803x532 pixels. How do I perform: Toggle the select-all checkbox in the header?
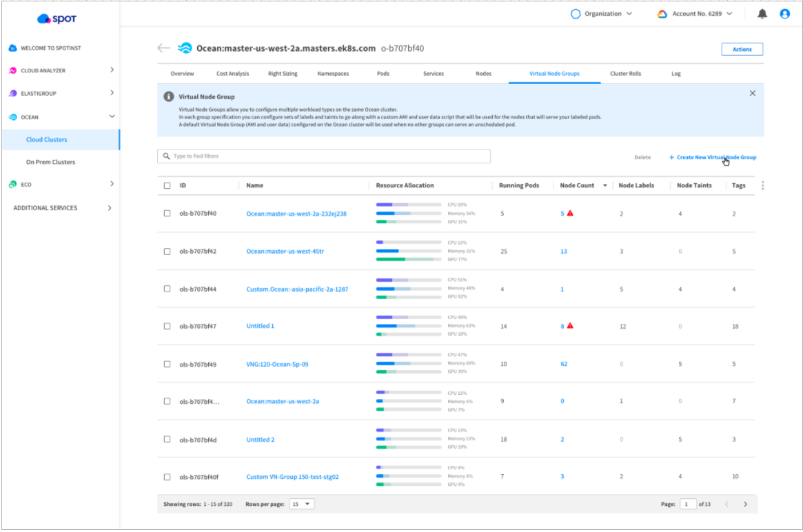[x=167, y=185]
